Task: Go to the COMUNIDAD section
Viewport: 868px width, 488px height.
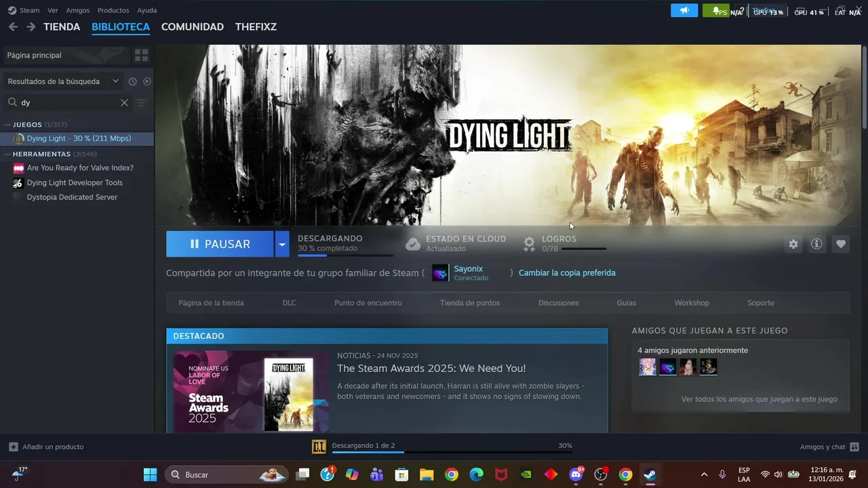Action: [x=193, y=26]
